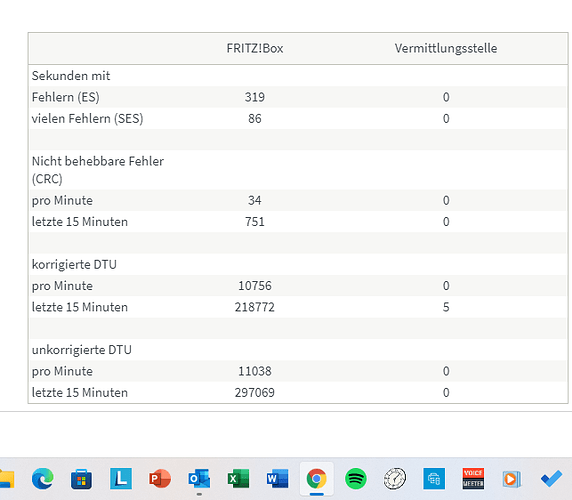This screenshot has width=572, height=500.
Task: Click Vermittlungsstelle value in the 11038 row
Action: (x=446, y=371)
